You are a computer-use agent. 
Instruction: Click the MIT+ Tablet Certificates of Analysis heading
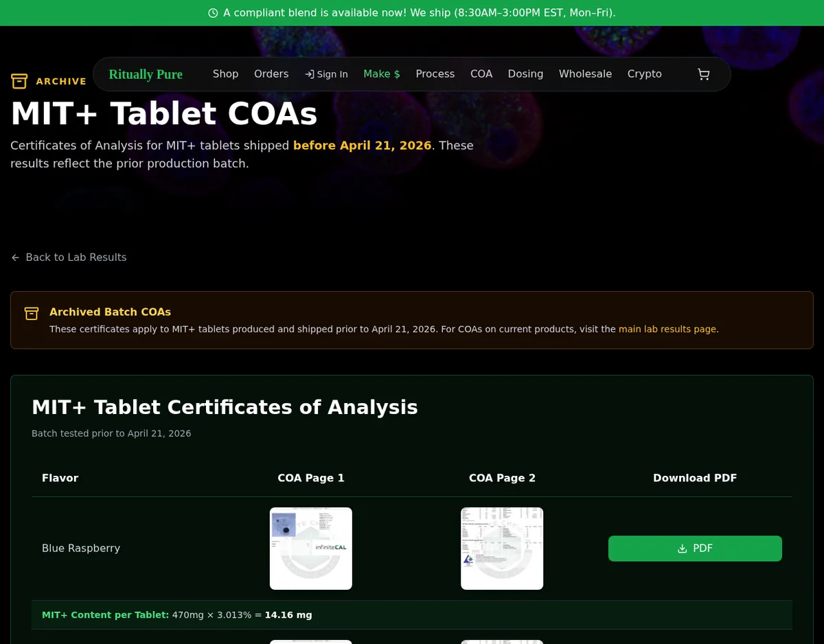pos(225,407)
